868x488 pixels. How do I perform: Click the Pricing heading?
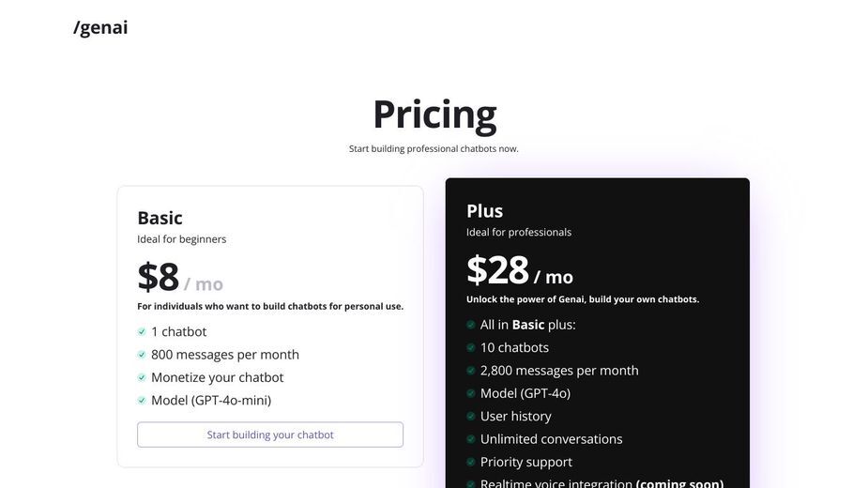(434, 115)
